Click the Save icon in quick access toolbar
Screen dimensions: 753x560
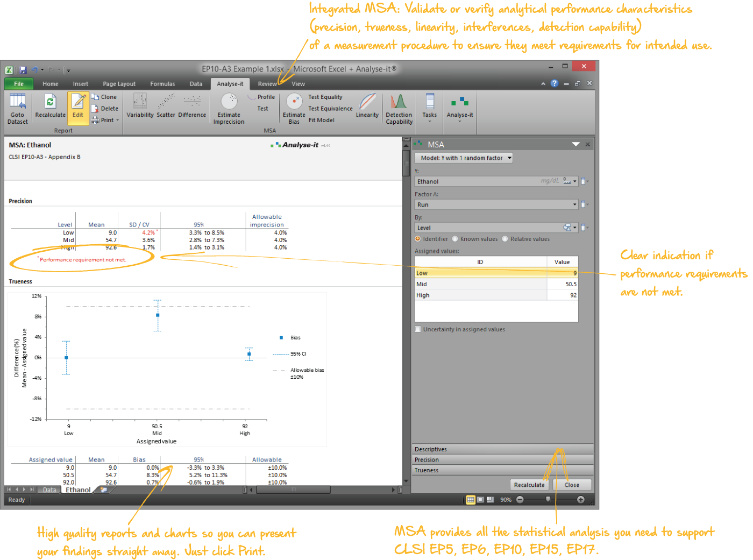point(23,70)
